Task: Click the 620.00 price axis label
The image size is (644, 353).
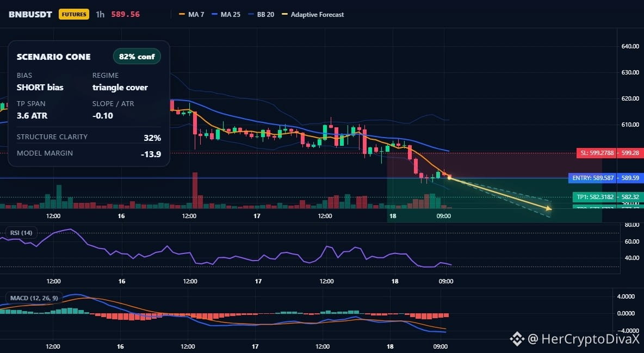Action: (x=630, y=98)
